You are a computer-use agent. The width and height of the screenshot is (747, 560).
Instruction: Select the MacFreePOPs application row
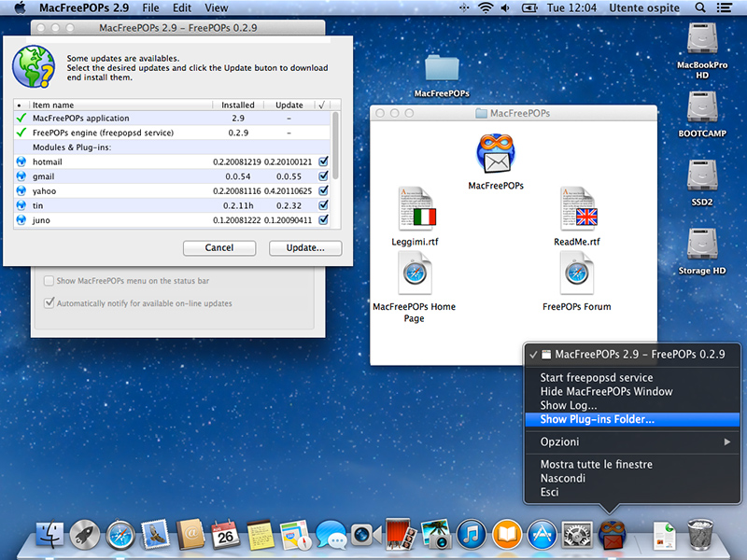[173, 119]
